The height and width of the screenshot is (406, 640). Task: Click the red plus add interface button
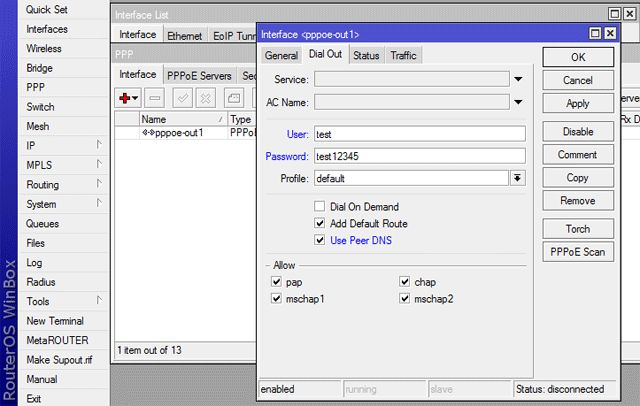[127, 98]
